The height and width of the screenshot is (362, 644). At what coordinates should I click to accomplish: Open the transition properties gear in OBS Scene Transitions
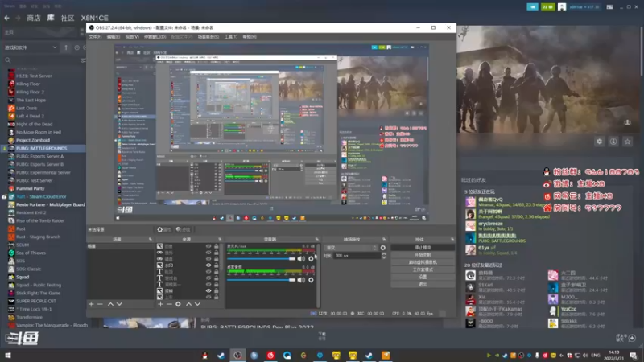point(383,248)
